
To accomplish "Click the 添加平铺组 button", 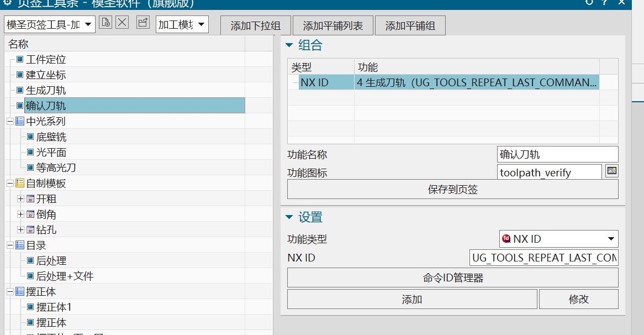I will 410,25.
